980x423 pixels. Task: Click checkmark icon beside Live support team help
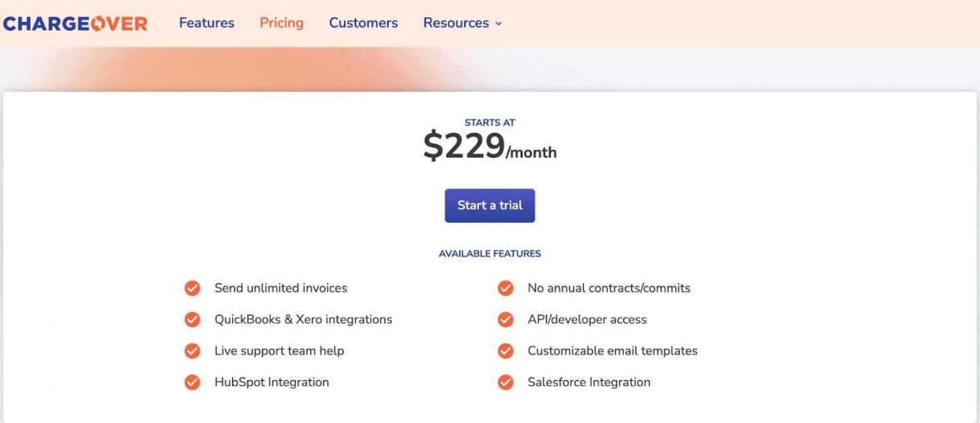[193, 351]
